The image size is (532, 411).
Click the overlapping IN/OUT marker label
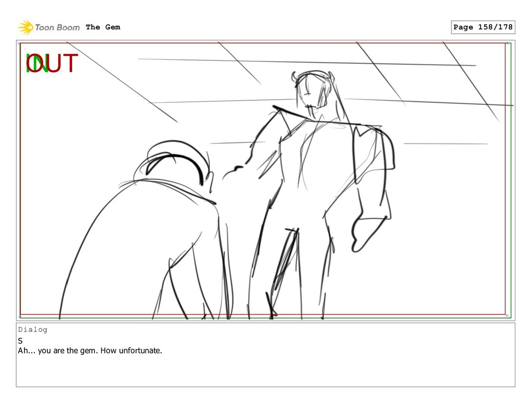point(52,63)
